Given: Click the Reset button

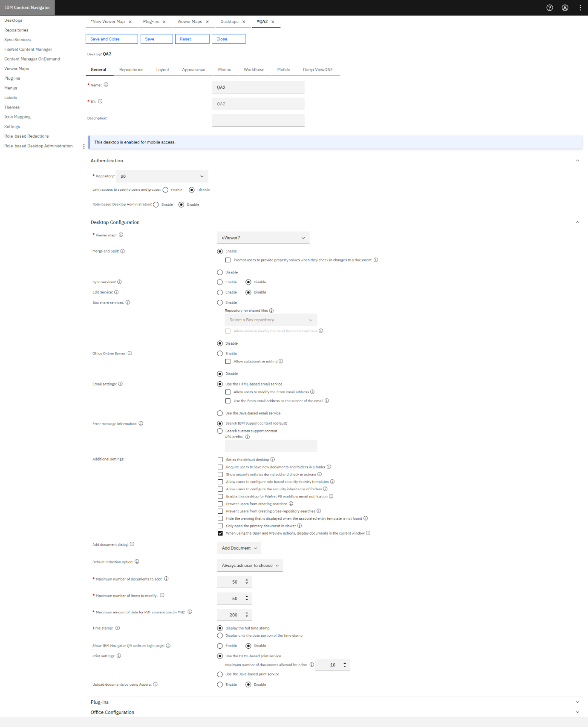Looking at the screenshot, I should click(x=193, y=39).
